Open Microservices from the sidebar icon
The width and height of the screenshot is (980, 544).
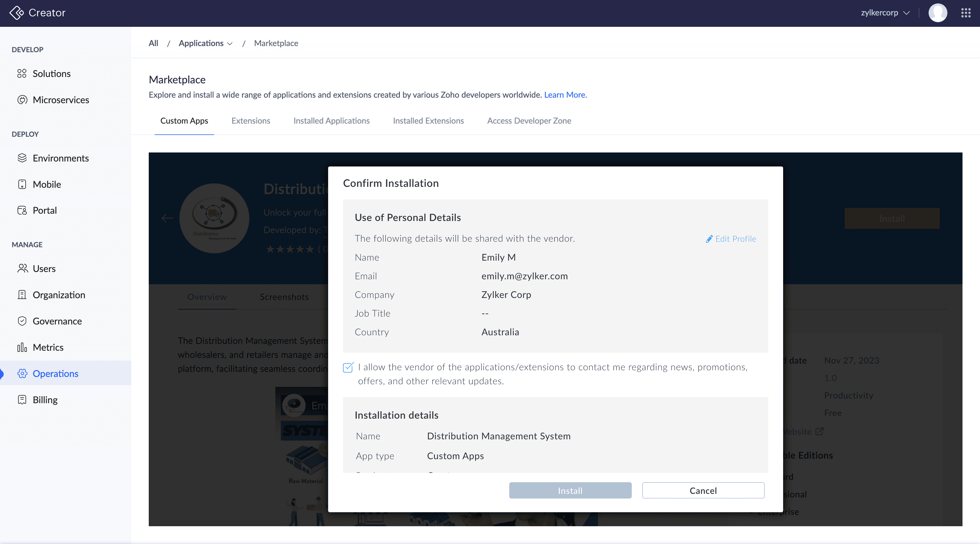(x=22, y=100)
